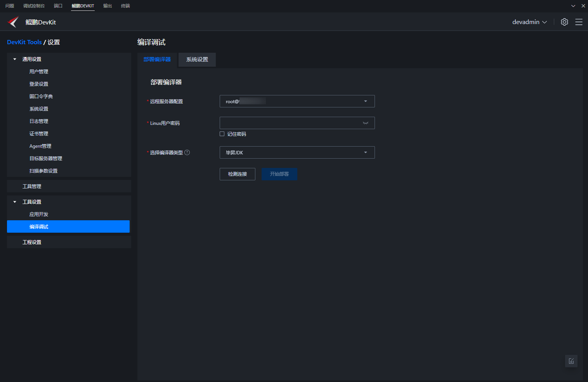Screen dimensions: 588x382
Task: Click the Kunpeng DevKit red logo icon
Action: click(13, 22)
